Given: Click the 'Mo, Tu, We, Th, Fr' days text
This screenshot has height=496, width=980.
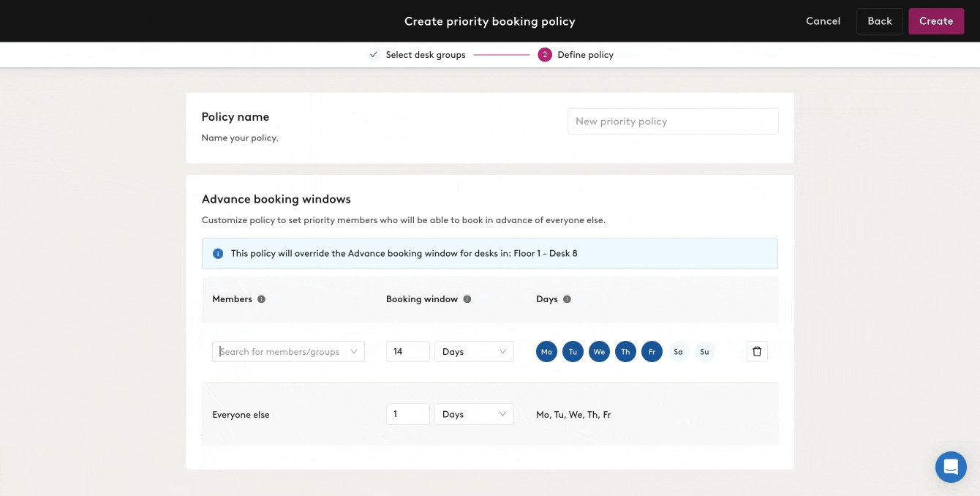Looking at the screenshot, I should click(573, 415).
